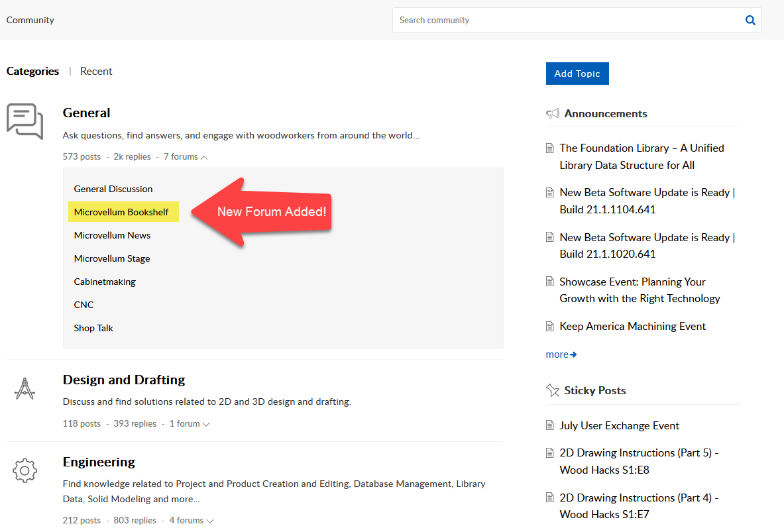
Task: Click document icon beside Build 21.1.1104.641 announcement
Action: [550, 193]
